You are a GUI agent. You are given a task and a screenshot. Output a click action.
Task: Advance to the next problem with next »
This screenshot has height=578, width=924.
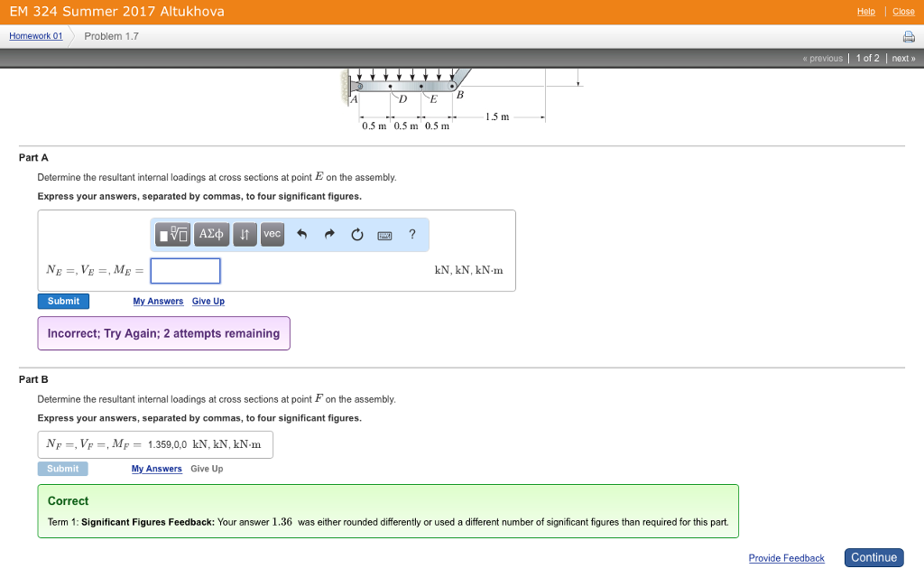pos(903,58)
